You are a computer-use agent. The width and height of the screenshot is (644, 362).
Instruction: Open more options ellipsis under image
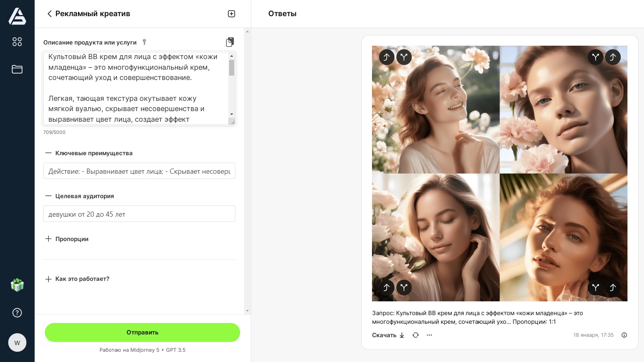(429, 335)
